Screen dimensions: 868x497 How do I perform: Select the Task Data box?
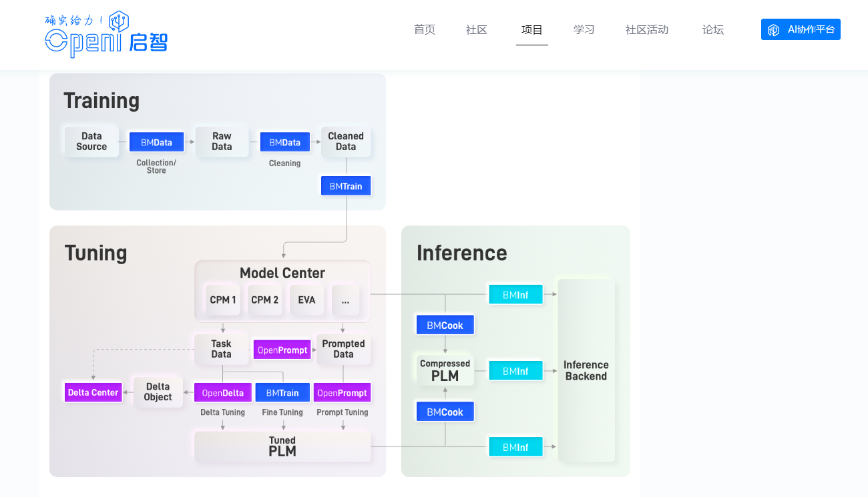tap(221, 349)
